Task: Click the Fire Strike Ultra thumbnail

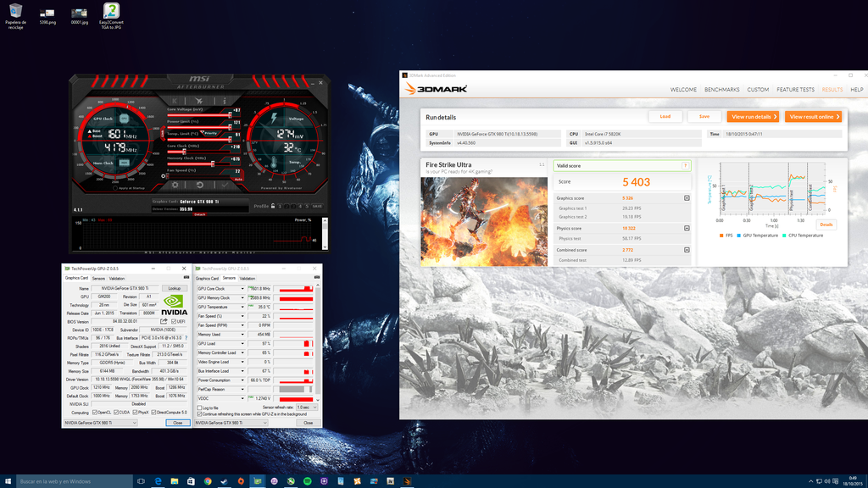Action: [x=484, y=221]
